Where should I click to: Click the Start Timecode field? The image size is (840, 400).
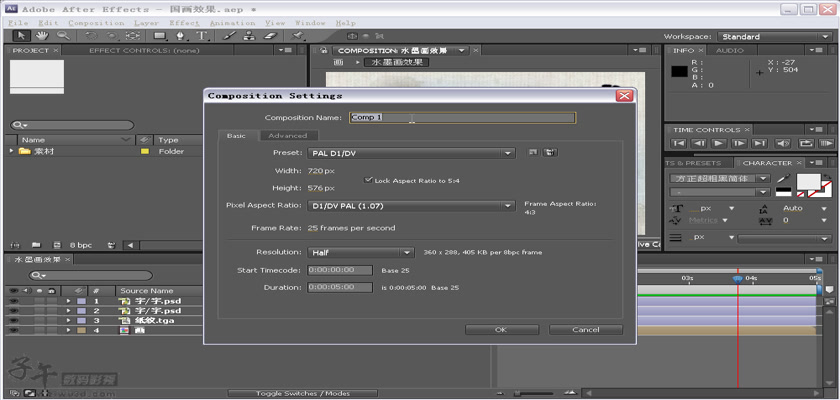[x=340, y=270]
